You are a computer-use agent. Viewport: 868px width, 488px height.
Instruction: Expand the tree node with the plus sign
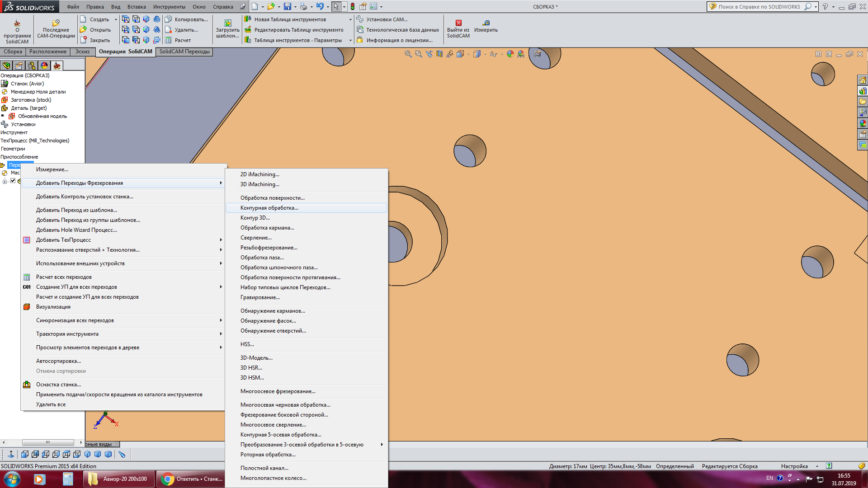coord(5,181)
